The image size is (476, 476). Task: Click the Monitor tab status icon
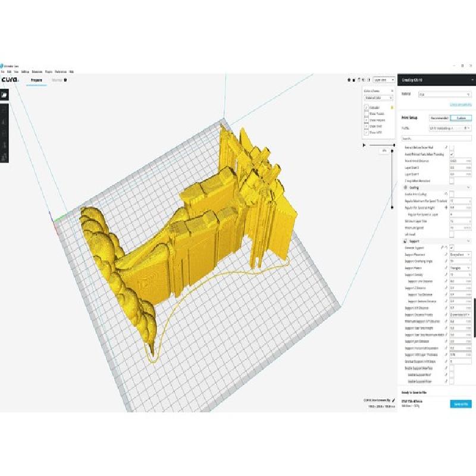pos(65,80)
